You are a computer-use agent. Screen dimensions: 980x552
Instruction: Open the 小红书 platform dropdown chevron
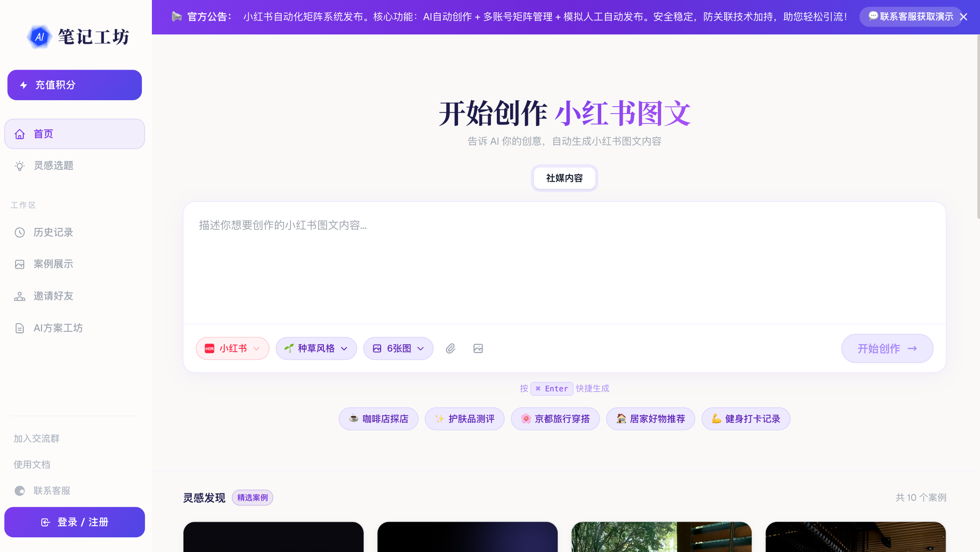coord(257,349)
